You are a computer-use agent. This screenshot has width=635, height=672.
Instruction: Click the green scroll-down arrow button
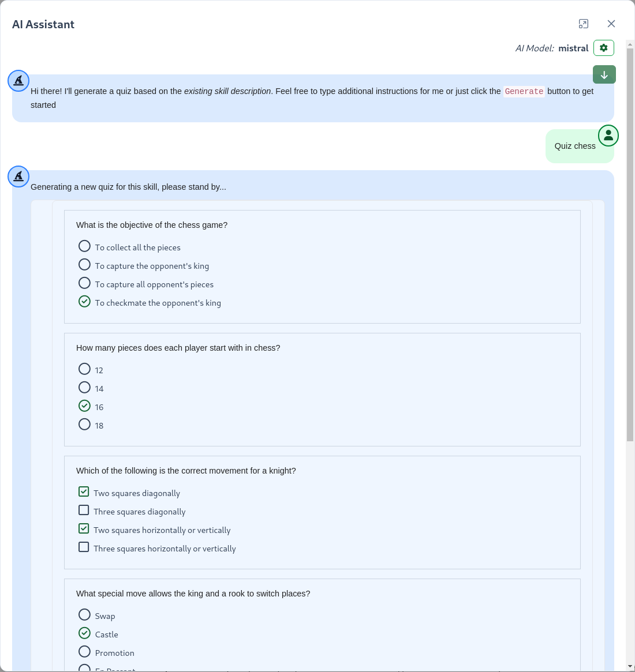(x=604, y=74)
